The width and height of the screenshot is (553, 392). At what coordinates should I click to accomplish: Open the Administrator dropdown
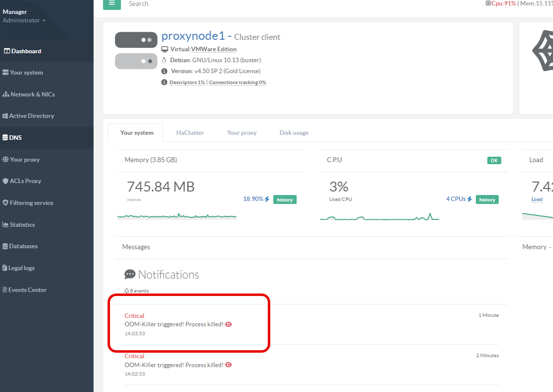pos(24,20)
